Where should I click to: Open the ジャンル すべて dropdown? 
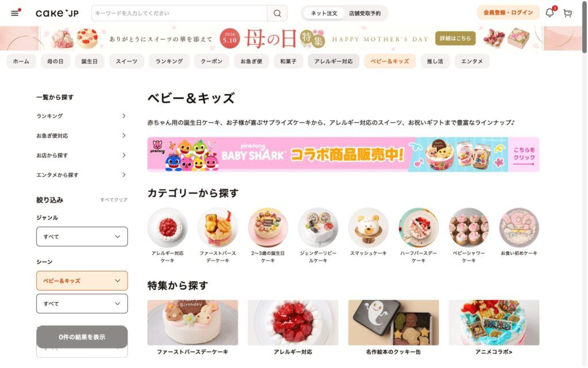[82, 236]
